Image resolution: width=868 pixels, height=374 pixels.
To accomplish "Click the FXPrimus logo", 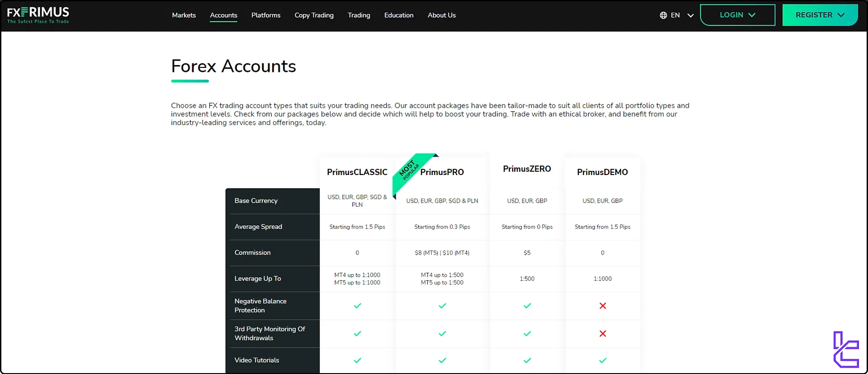I will click(38, 15).
